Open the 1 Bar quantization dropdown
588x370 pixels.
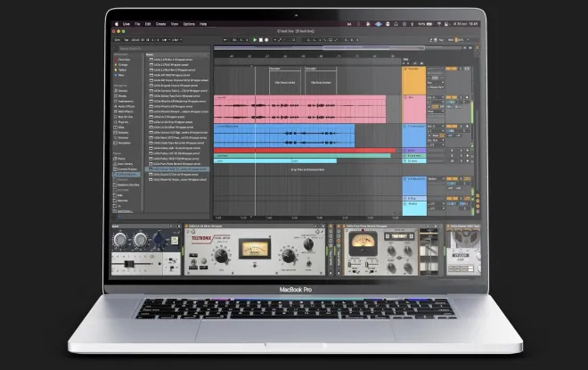[177, 40]
